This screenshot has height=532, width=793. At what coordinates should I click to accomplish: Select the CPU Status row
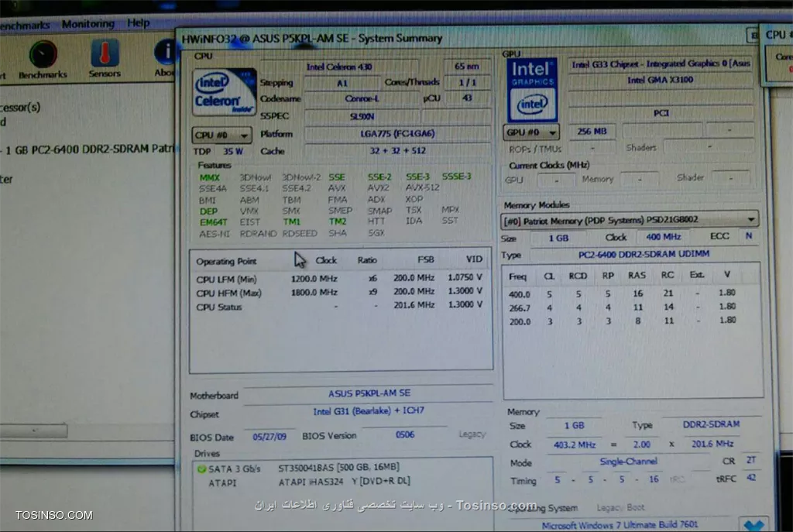pos(339,306)
